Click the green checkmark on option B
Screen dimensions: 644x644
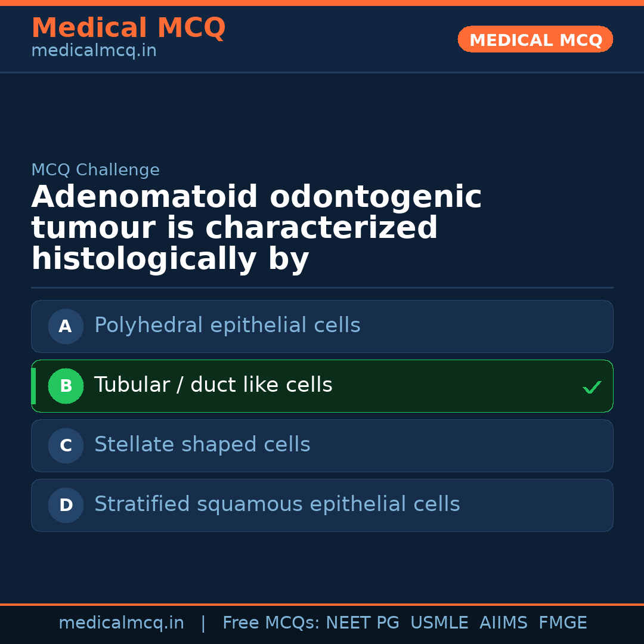tap(592, 388)
